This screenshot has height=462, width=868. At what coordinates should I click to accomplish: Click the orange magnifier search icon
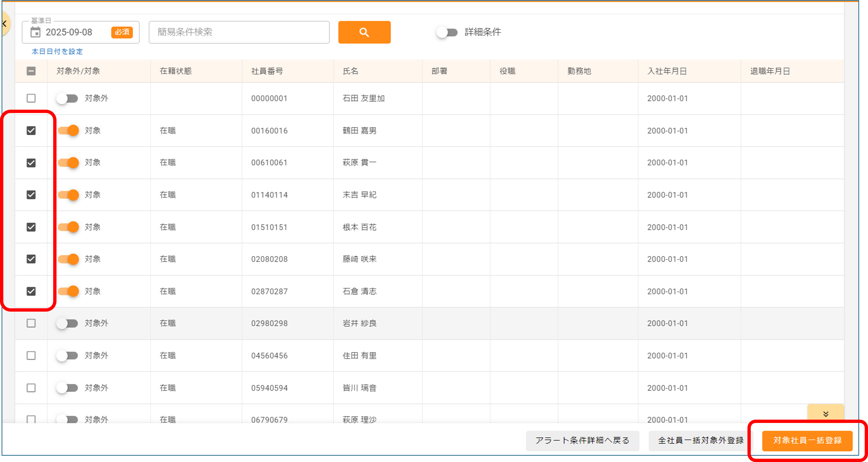tap(364, 32)
